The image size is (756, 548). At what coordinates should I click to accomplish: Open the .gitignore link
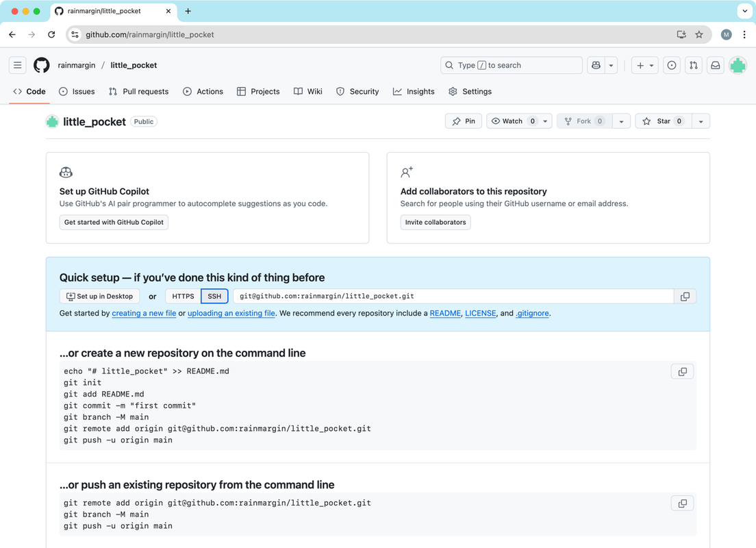tap(532, 313)
